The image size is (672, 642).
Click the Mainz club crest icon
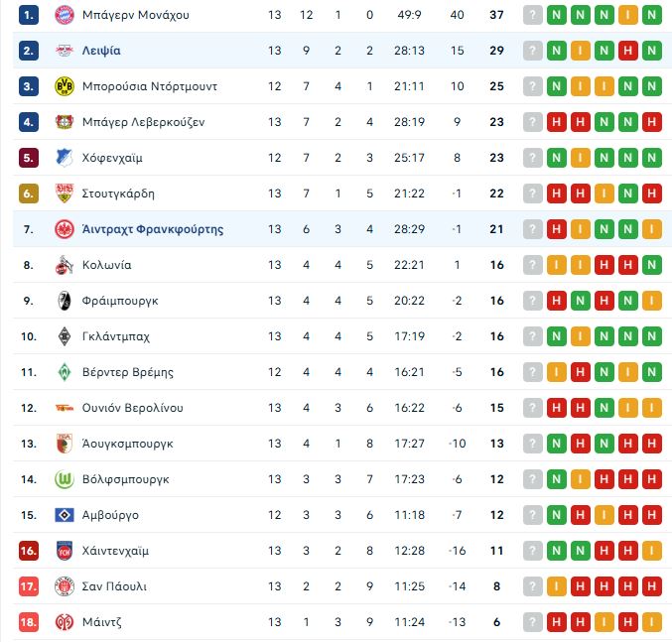64,622
